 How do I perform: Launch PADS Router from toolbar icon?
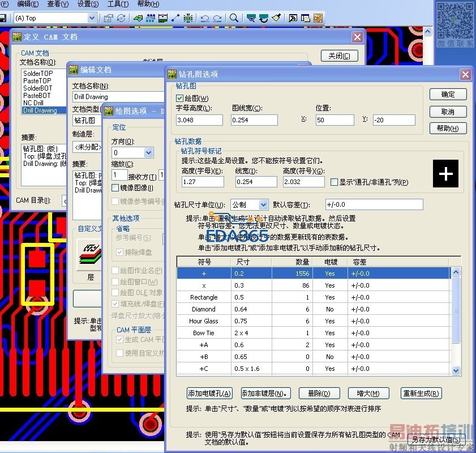click(318, 18)
